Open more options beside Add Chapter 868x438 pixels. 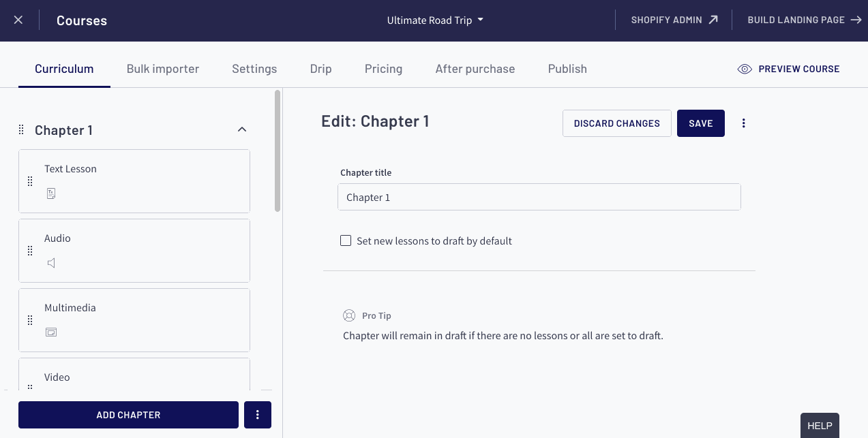pyautogui.click(x=258, y=415)
